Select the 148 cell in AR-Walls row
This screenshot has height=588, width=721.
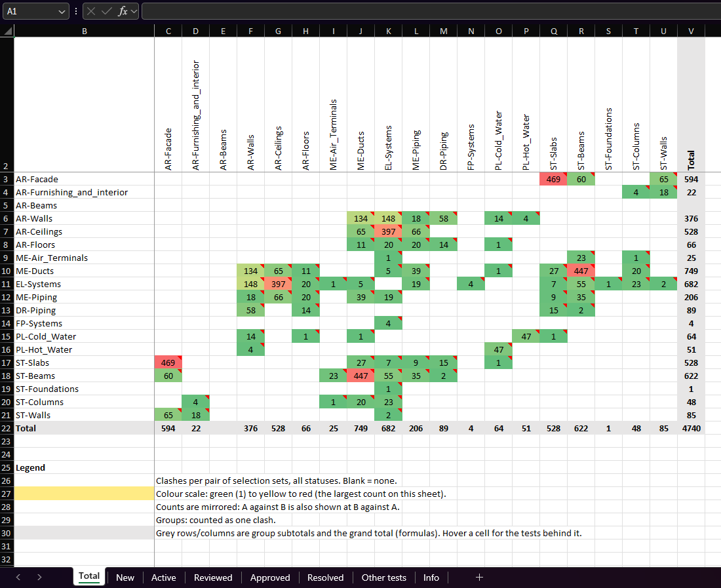tap(389, 219)
